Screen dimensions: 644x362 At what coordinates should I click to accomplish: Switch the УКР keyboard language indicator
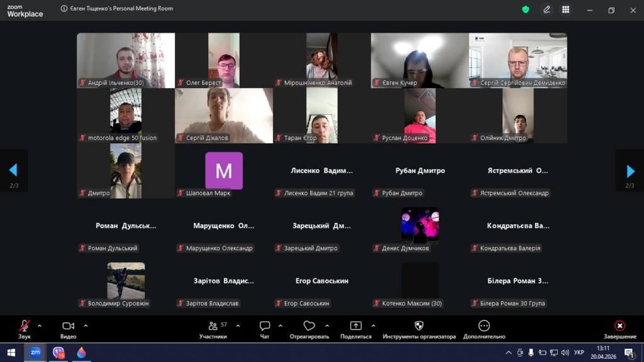579,353
